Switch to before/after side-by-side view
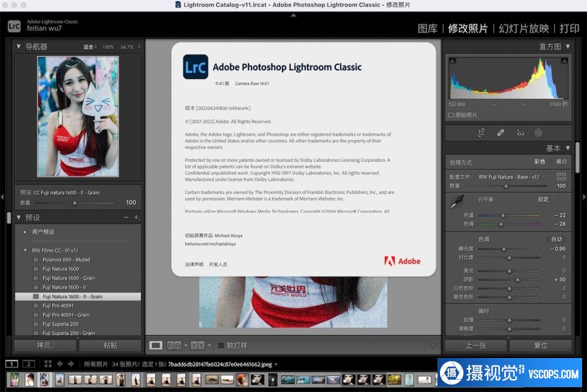This screenshot has width=587, height=392. pyautogui.click(x=174, y=345)
